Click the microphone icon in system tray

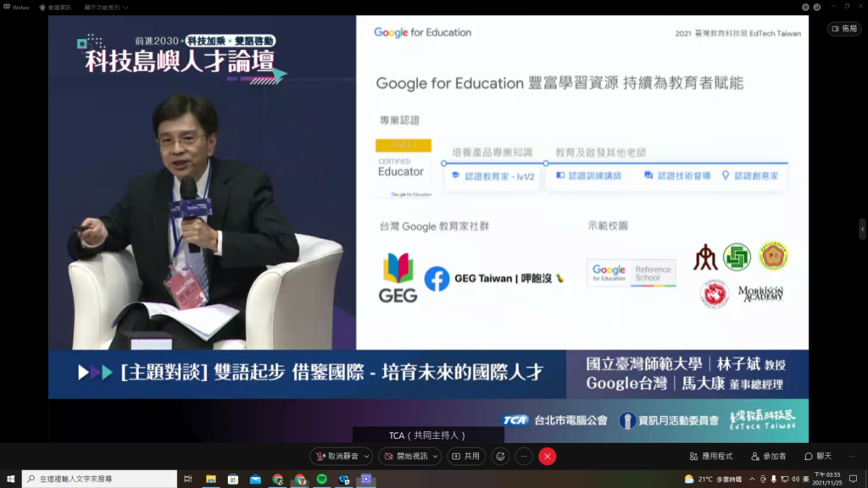773,480
